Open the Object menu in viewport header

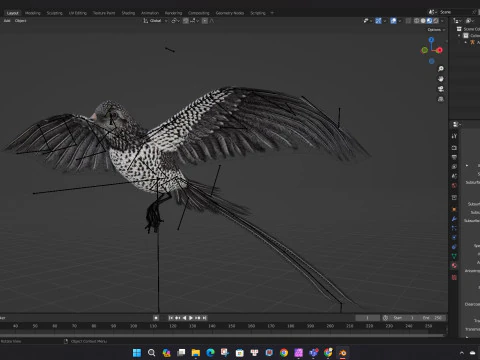(20, 21)
